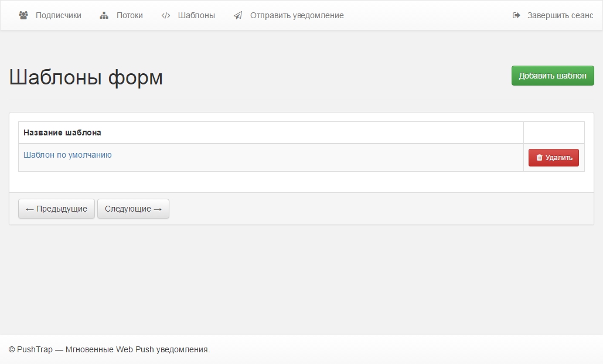Go to next page with Следующие

133,209
